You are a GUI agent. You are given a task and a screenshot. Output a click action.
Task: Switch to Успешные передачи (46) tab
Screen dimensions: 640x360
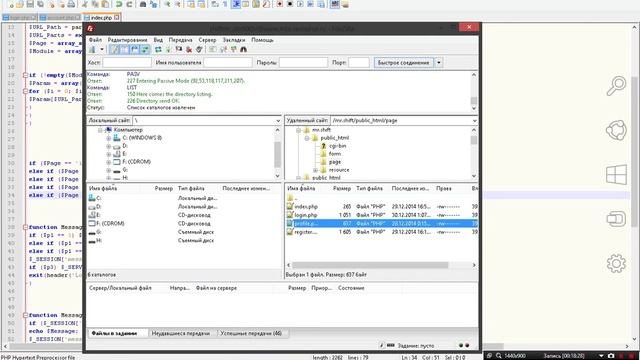click(251, 333)
